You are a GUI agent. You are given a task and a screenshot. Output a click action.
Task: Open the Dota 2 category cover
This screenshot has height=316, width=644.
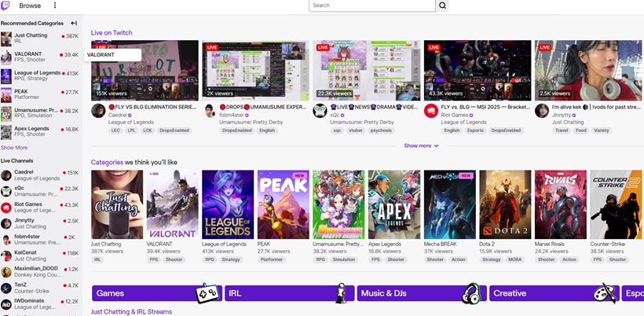[505, 204]
